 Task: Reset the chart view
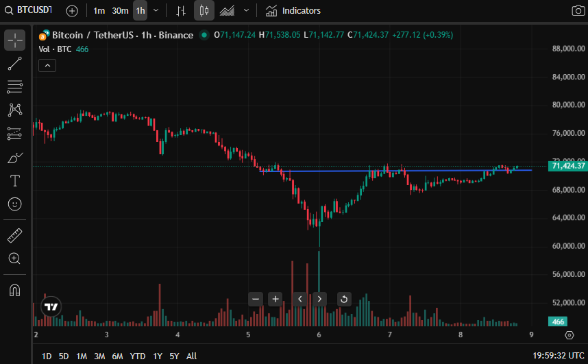click(344, 299)
